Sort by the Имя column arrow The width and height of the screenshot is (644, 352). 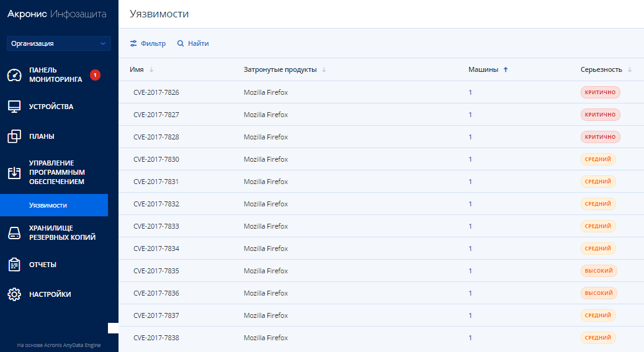[151, 70]
